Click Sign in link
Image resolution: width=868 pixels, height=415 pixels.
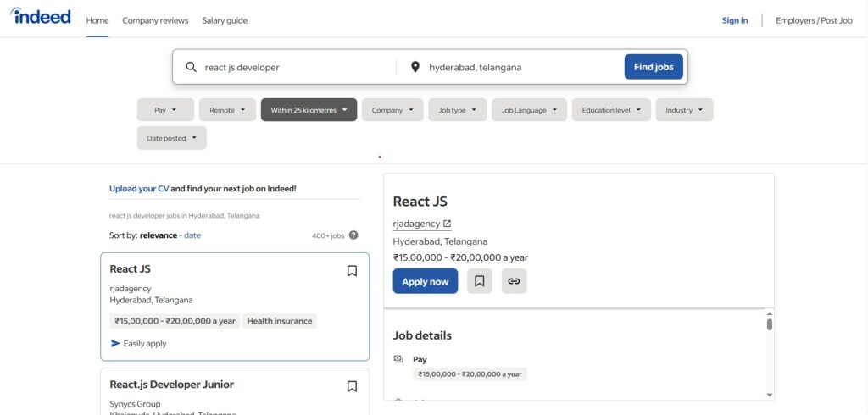[735, 20]
